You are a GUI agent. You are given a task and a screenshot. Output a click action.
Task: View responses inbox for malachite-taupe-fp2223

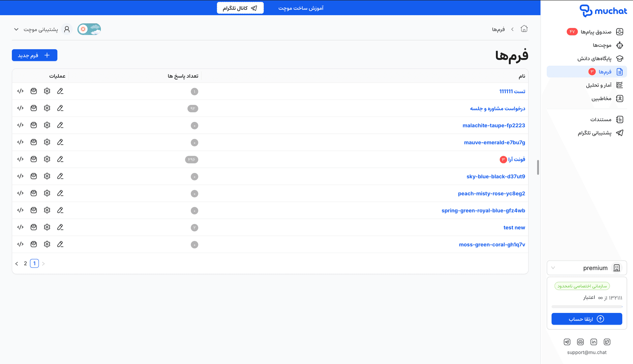(x=34, y=125)
